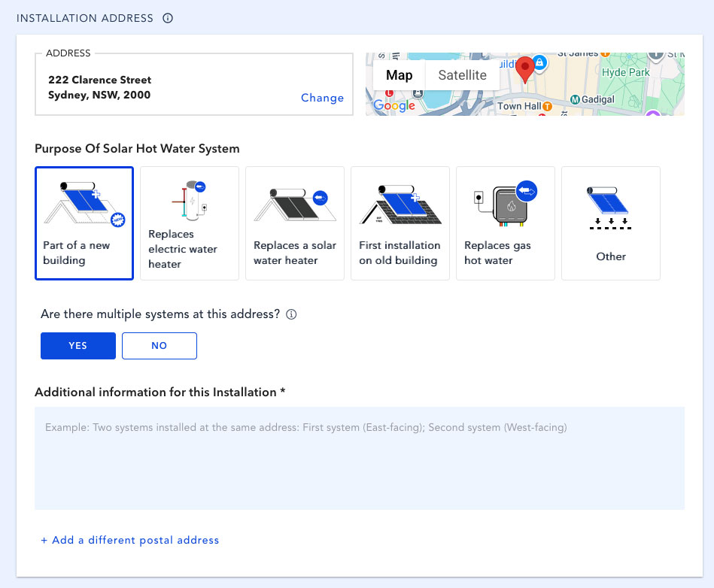
Task: Click the Hyde Park label on the map
Action: (625, 73)
